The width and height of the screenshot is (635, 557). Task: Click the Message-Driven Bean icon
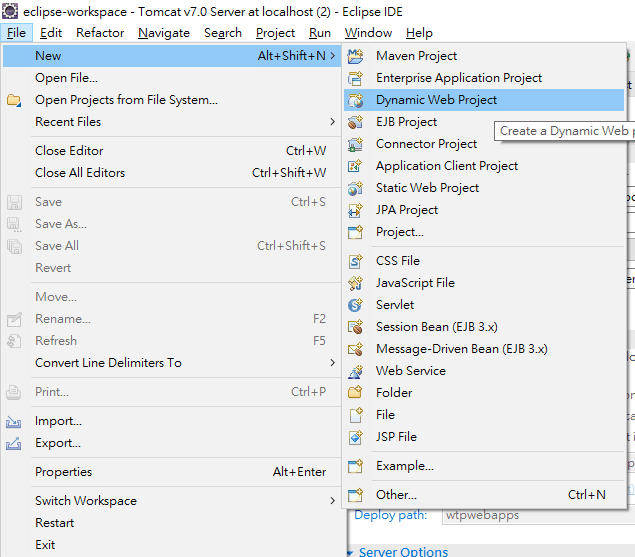(356, 349)
